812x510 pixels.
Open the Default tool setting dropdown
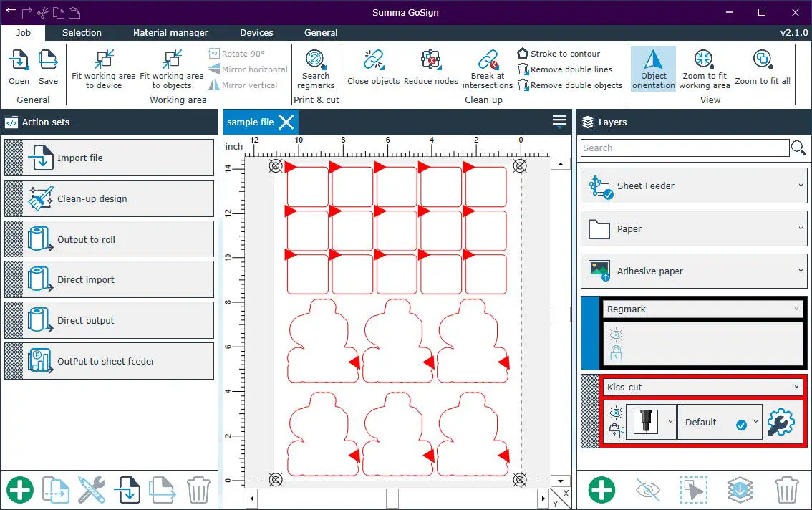click(x=756, y=423)
